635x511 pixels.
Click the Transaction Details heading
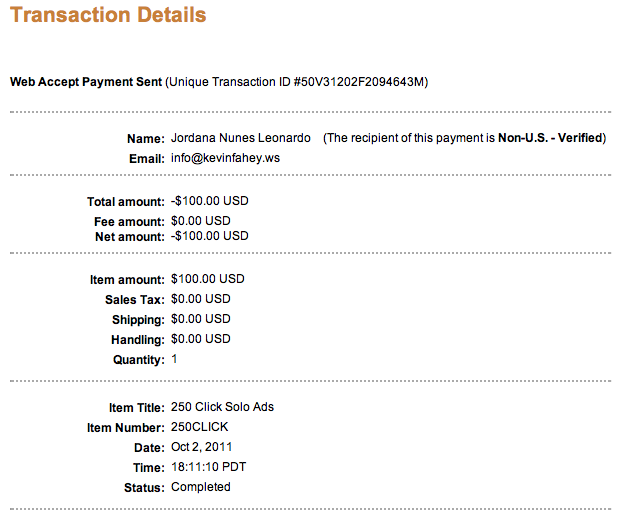pos(108,15)
